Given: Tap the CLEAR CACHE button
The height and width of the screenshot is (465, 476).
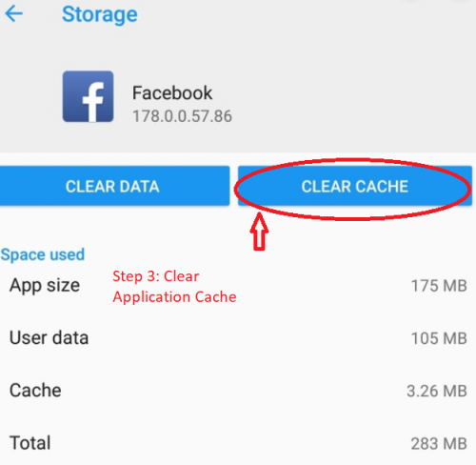Looking at the screenshot, I should click(355, 186).
